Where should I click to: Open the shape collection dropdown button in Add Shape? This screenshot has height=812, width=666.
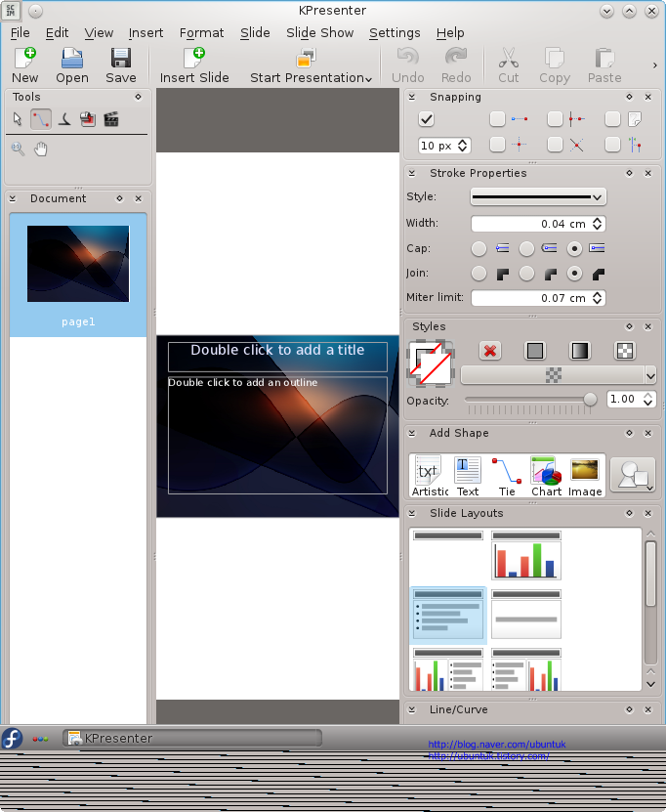coord(633,475)
